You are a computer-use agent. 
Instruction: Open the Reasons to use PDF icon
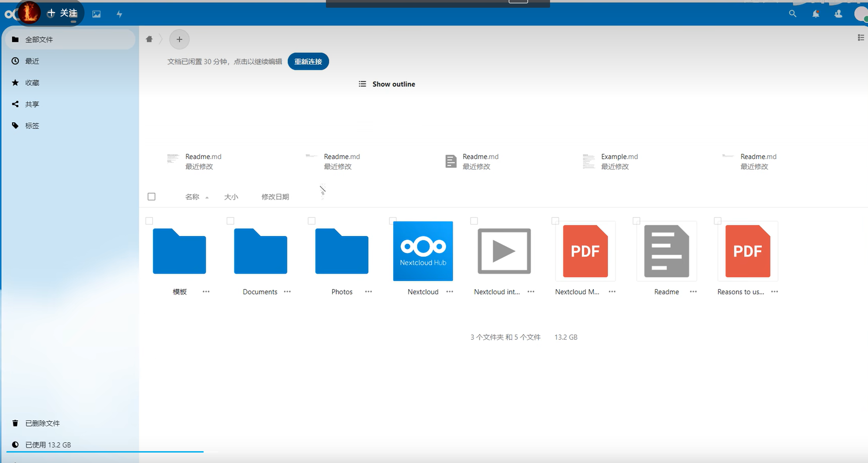(x=748, y=251)
